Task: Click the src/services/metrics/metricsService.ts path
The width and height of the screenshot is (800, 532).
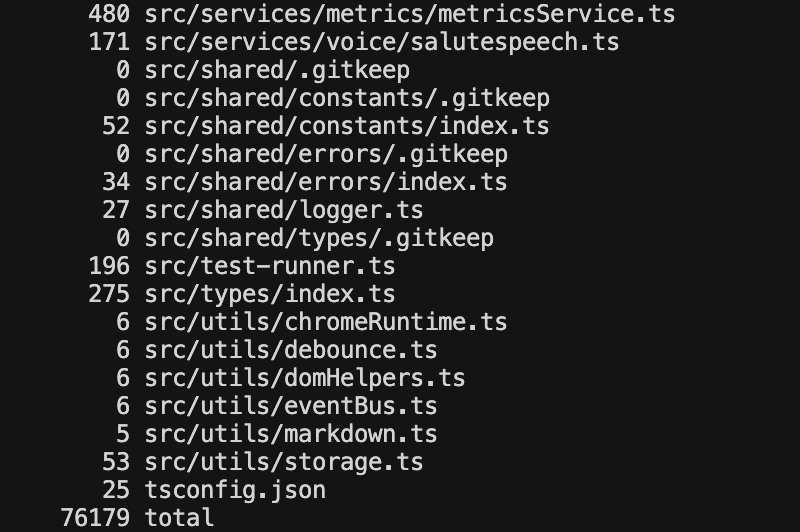Action: pyautogui.click(x=409, y=14)
